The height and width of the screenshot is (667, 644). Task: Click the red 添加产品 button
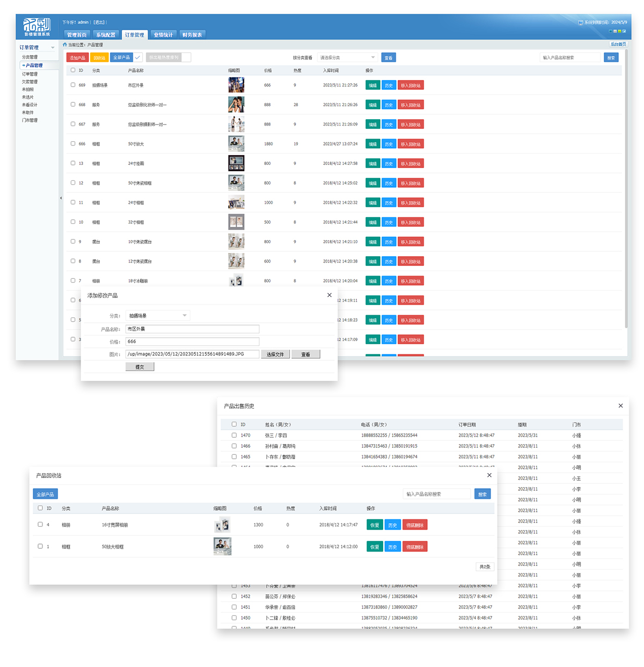tap(77, 57)
